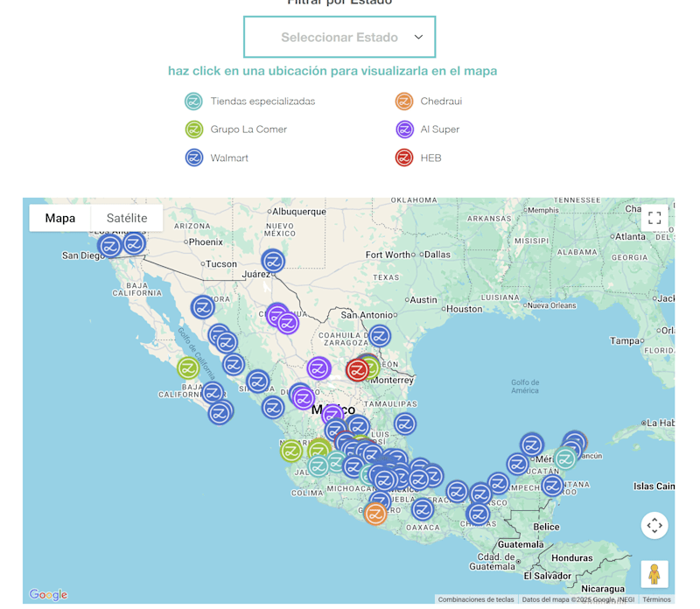Click the orange Chedraui legend icon
The height and width of the screenshot is (609, 700).
pyautogui.click(x=404, y=101)
